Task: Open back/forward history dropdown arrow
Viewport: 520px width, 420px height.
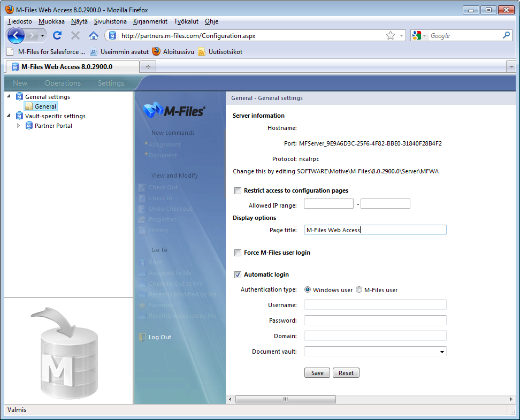Action: tap(42, 35)
